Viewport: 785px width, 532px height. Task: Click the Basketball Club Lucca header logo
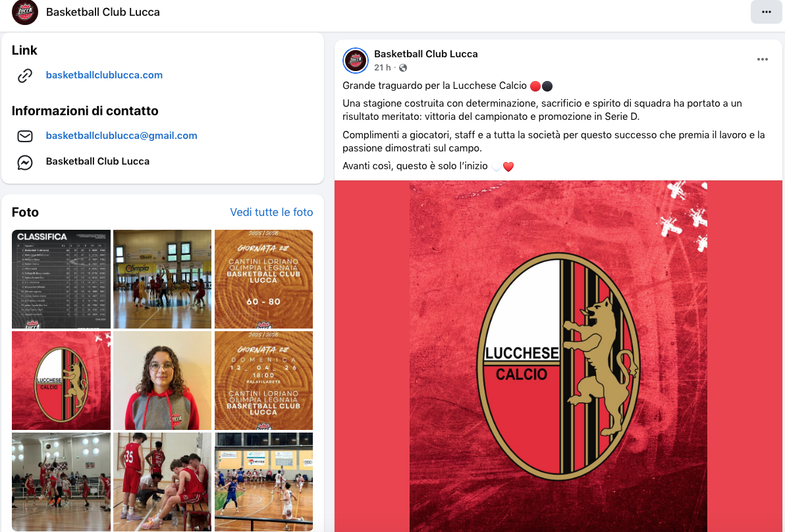tap(25, 12)
